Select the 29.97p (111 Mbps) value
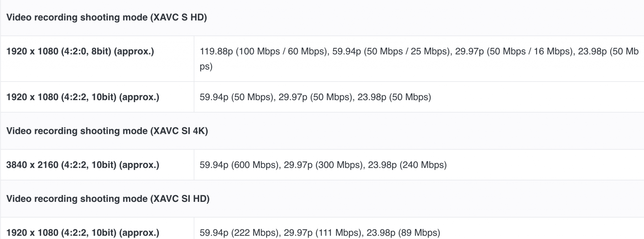 (x=322, y=233)
